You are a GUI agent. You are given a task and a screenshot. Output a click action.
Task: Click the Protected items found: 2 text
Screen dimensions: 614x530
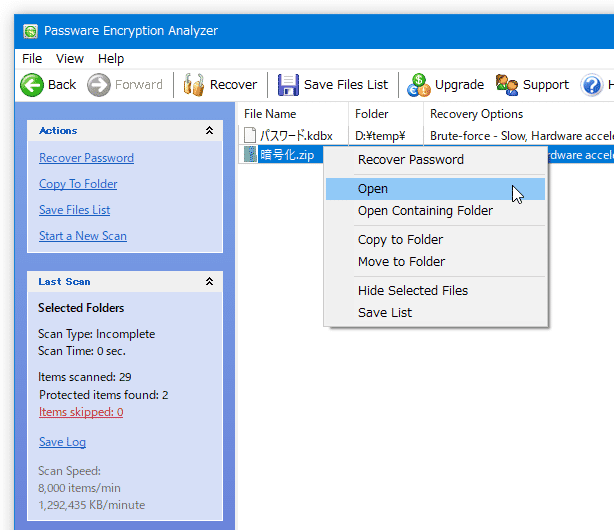[x=103, y=395]
